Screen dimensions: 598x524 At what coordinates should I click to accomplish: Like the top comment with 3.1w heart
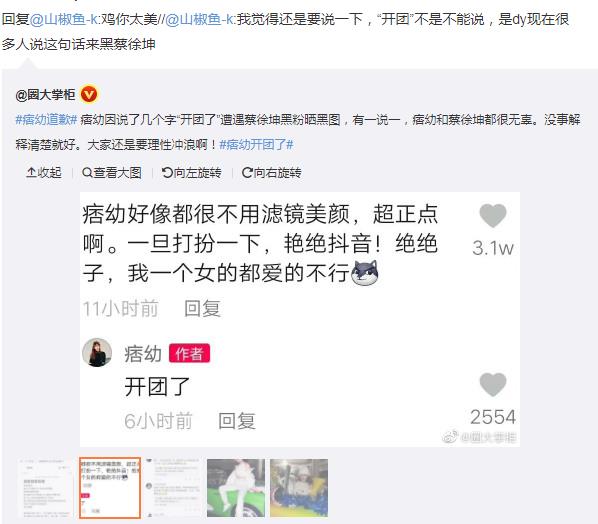(492, 215)
